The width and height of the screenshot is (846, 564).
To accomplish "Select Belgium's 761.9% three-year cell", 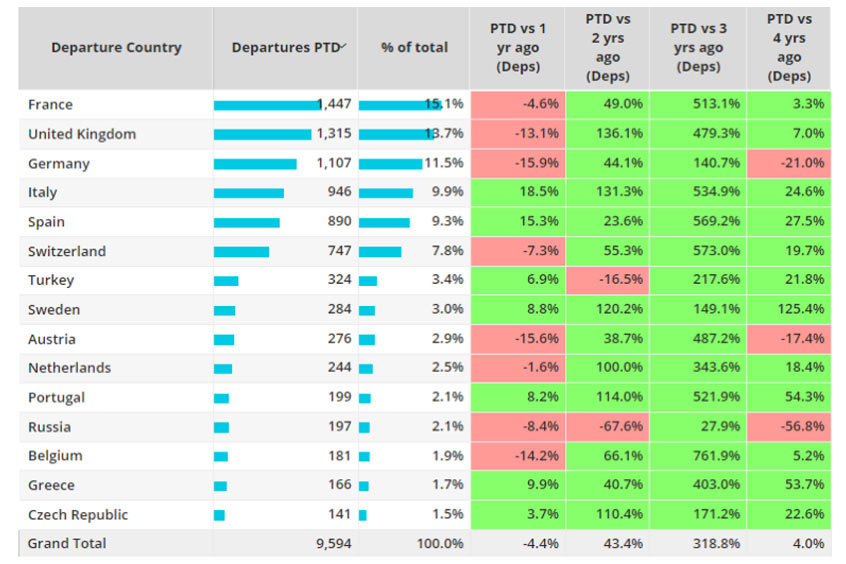I will (x=698, y=456).
